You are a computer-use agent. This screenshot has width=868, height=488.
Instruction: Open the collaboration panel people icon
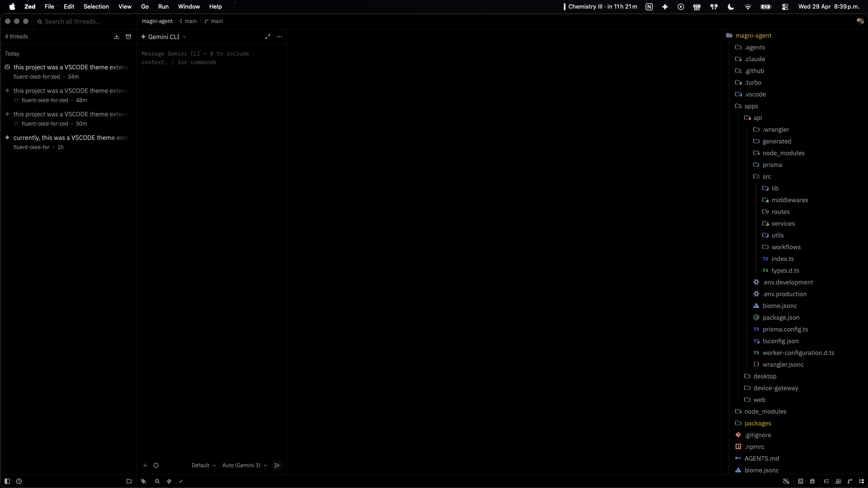838,481
